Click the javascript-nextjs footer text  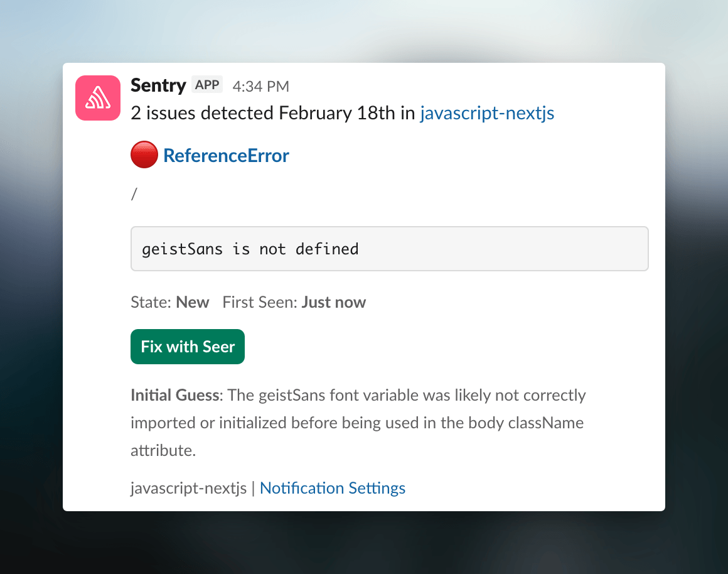coord(188,488)
